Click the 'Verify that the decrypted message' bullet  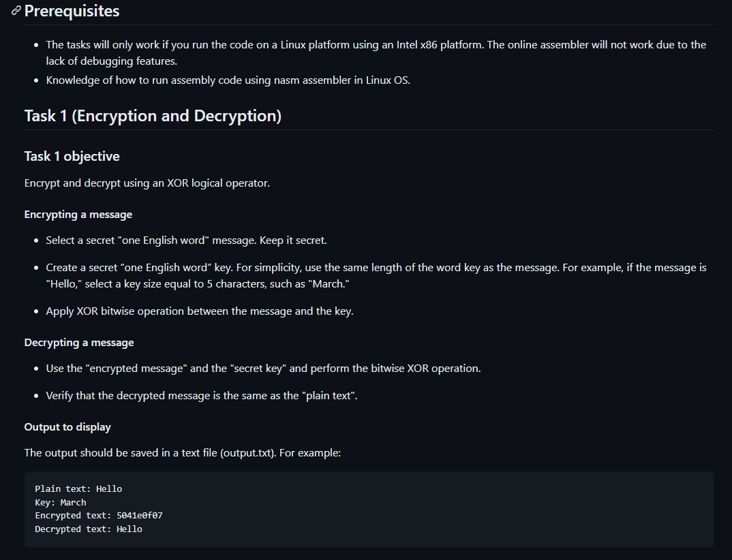coord(201,396)
